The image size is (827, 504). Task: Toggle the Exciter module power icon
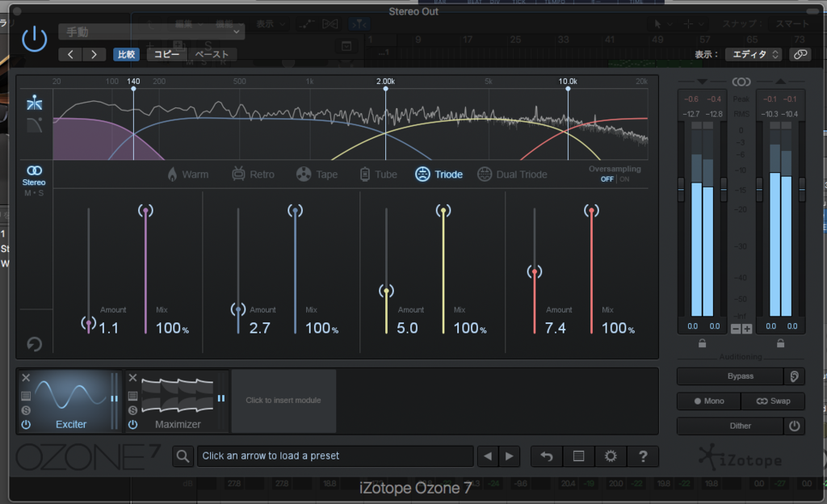26,424
